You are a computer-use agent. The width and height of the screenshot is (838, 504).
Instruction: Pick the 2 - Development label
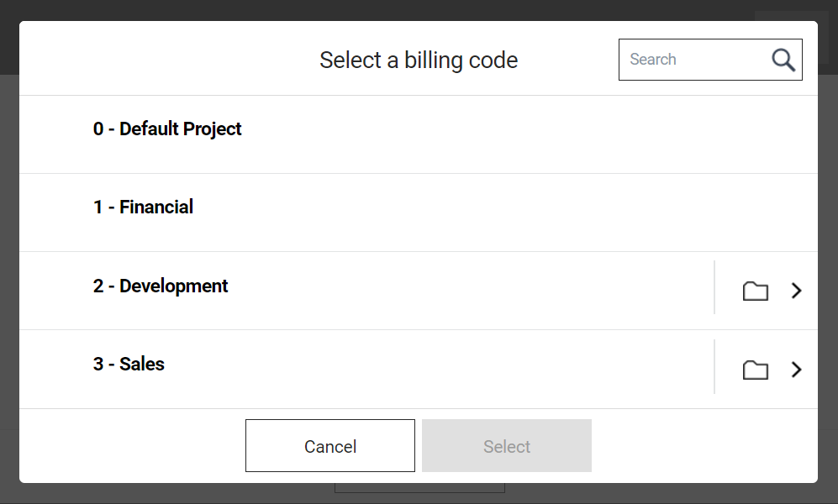point(161,286)
